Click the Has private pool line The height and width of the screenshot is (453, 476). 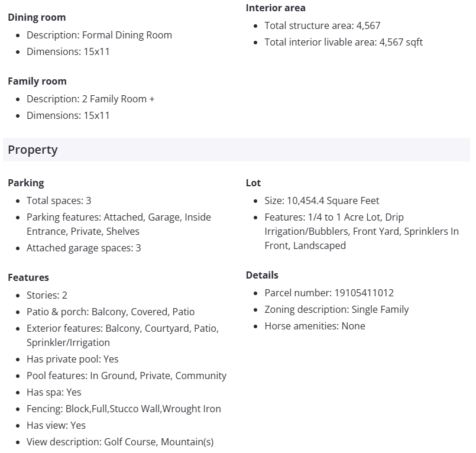(72, 359)
